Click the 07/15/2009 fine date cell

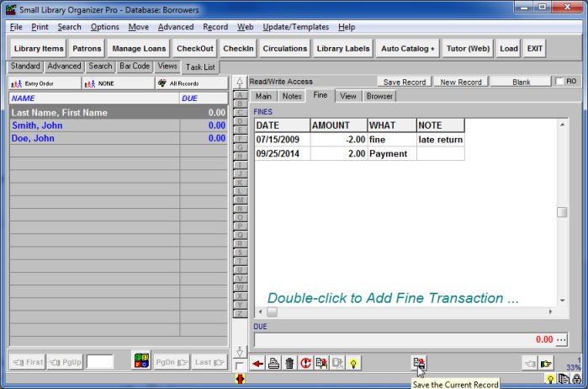pos(283,140)
